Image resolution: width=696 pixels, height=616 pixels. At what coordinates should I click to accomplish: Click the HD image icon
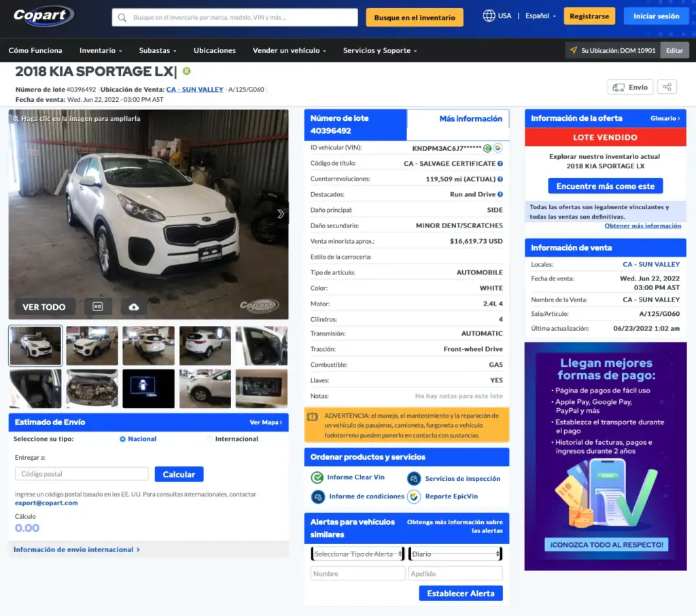pyautogui.click(x=98, y=306)
